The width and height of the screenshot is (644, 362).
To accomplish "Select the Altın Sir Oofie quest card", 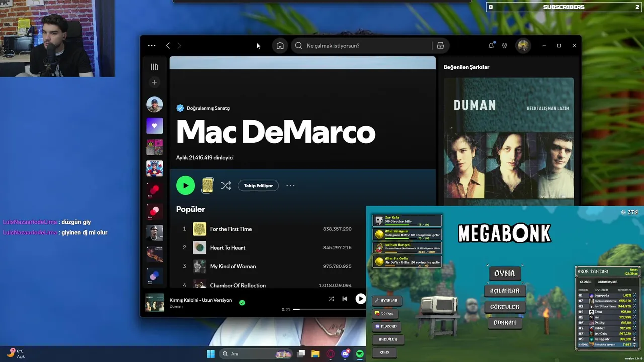I will (x=407, y=261).
